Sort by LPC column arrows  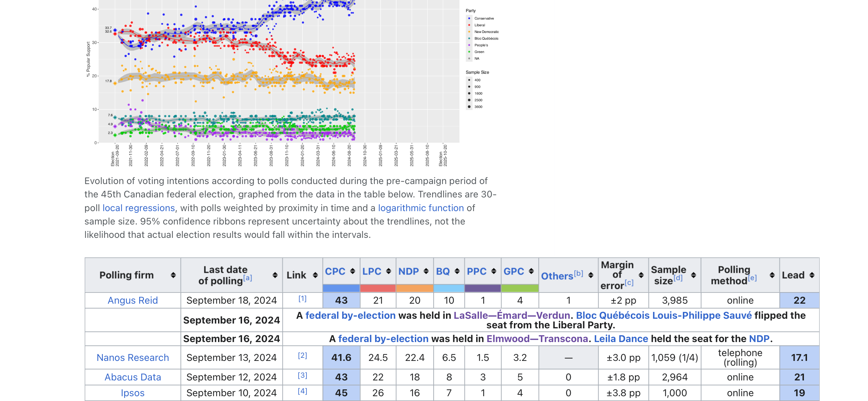pyautogui.click(x=389, y=271)
